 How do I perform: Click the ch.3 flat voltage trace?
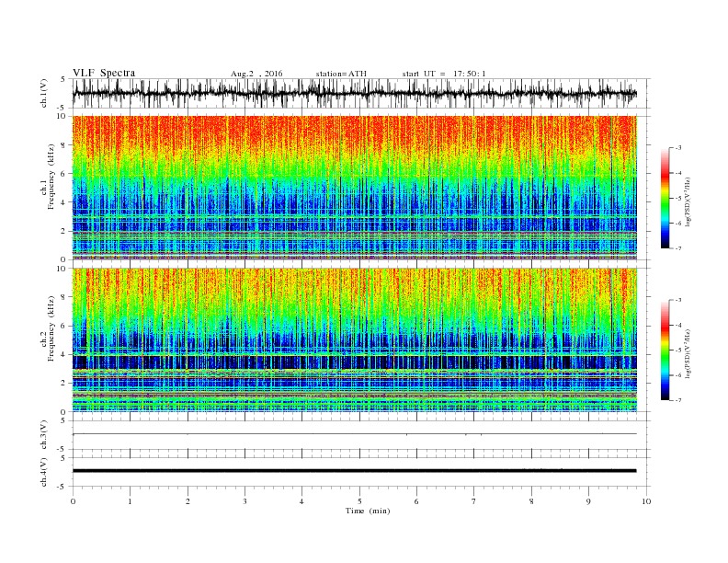(x=354, y=434)
